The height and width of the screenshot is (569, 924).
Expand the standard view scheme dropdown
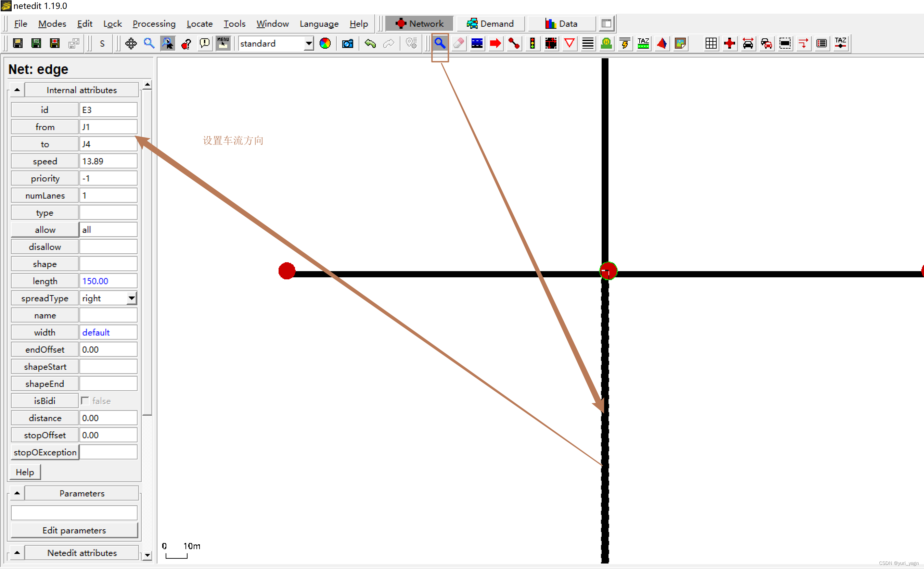click(x=308, y=44)
